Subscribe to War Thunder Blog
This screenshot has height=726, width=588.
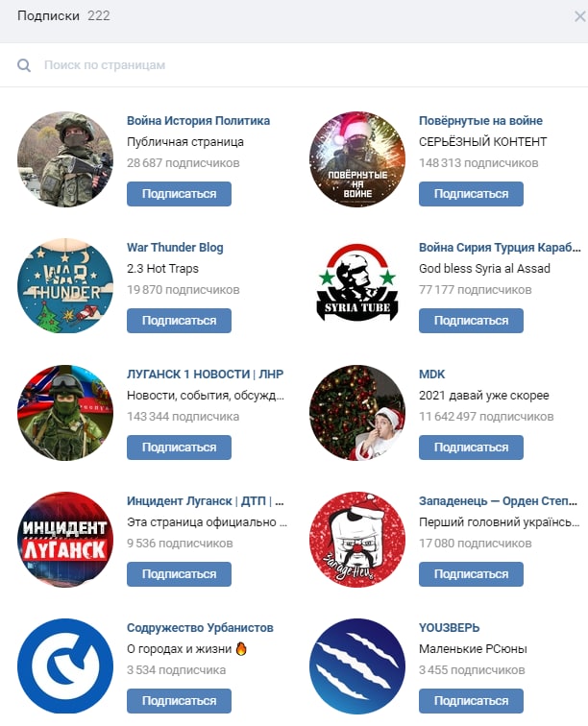pyautogui.click(x=179, y=321)
